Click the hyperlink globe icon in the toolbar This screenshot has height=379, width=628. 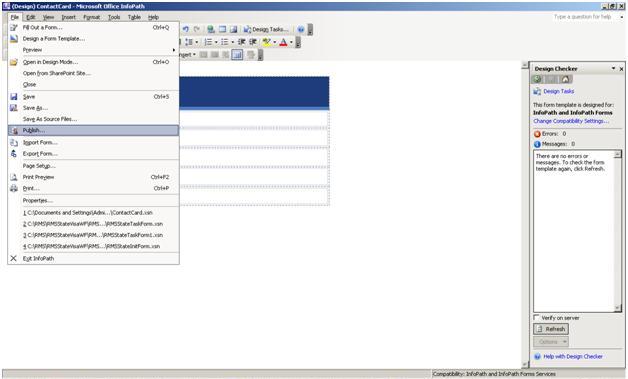pos(211,29)
